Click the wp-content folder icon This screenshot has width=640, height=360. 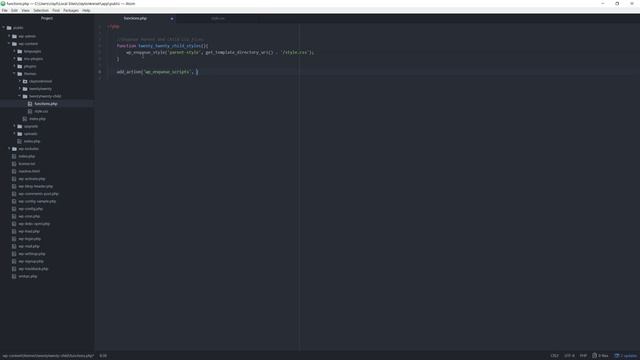pos(14,44)
